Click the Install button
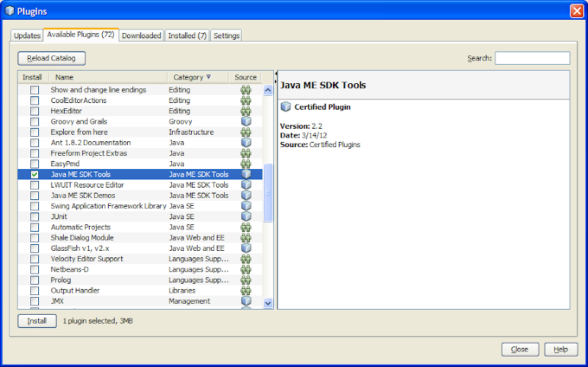Viewport: 588px width, 367px height. [x=37, y=321]
